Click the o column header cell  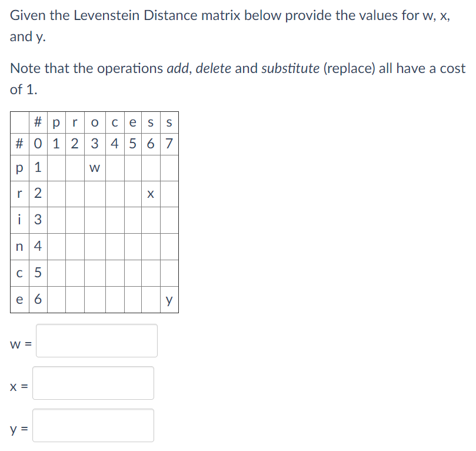pyautogui.click(x=94, y=122)
